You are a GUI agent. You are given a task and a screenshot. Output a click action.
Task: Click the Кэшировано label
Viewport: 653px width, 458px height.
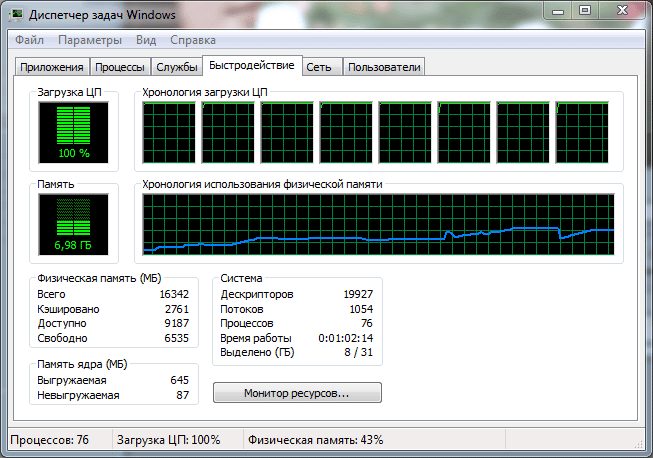click(68, 309)
